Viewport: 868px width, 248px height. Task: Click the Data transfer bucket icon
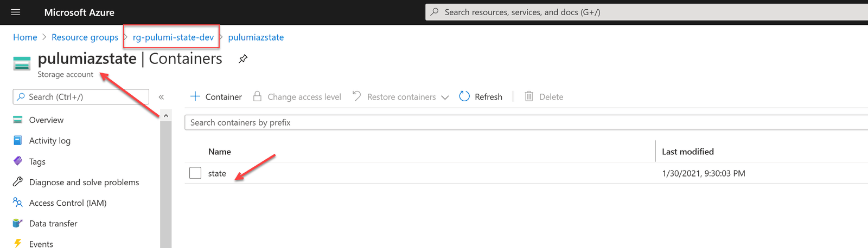coord(18,223)
